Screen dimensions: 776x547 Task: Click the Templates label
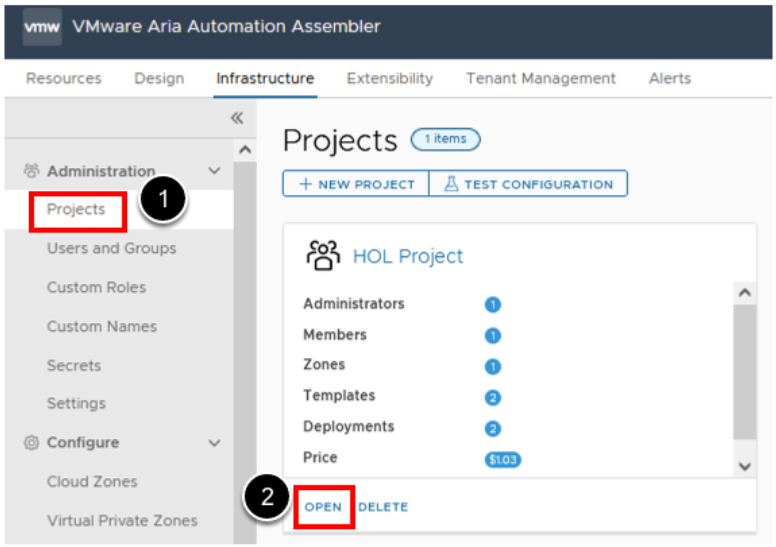(x=339, y=396)
